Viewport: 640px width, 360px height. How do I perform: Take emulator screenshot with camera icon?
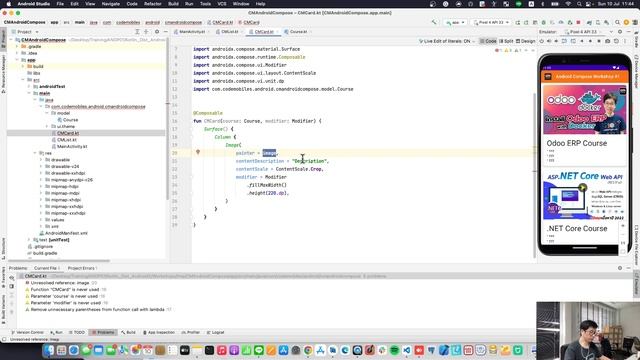pyautogui.click(x=608, y=41)
